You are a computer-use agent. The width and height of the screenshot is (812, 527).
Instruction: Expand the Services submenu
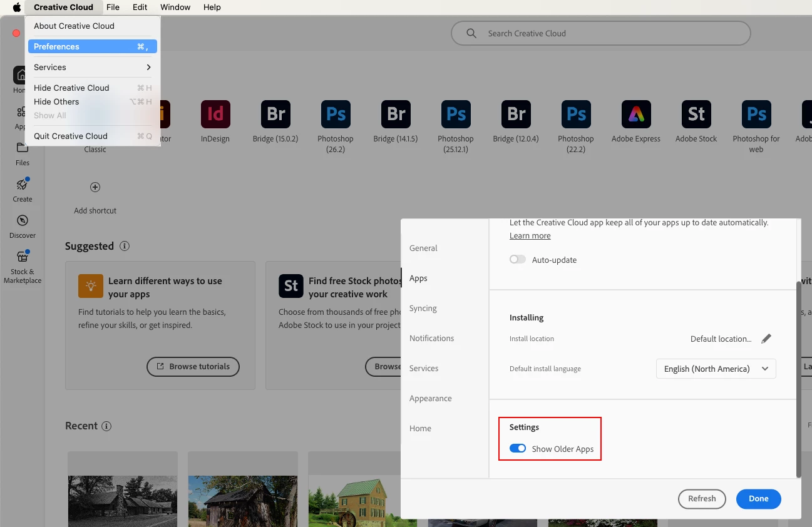93,67
